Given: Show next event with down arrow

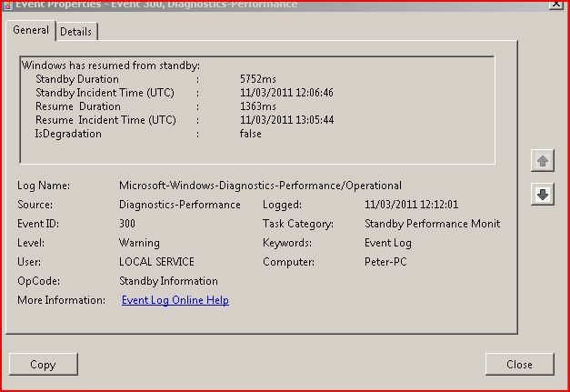Looking at the screenshot, I should pyautogui.click(x=543, y=195).
